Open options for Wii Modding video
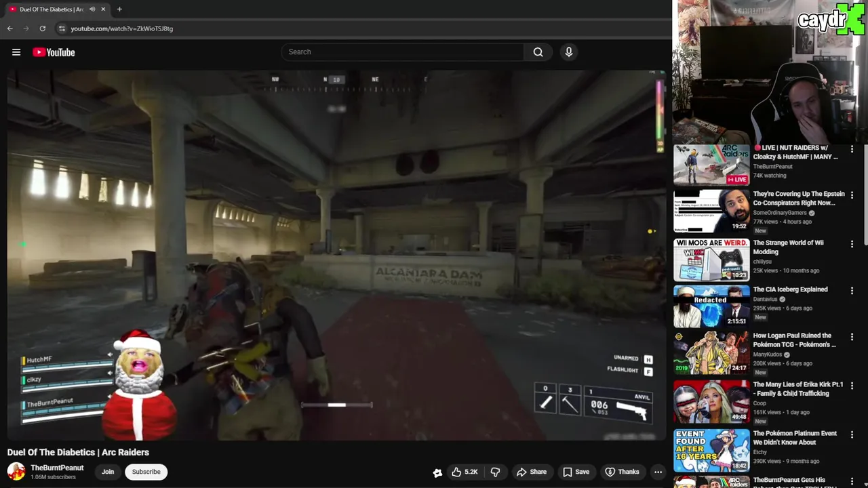 point(852,244)
